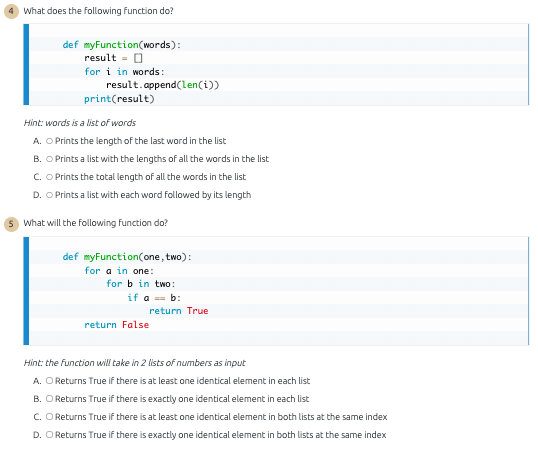Image resolution: width=538 pixels, height=451 pixels.
Task: Choose option C 'Prints the total length'
Action: [49, 177]
